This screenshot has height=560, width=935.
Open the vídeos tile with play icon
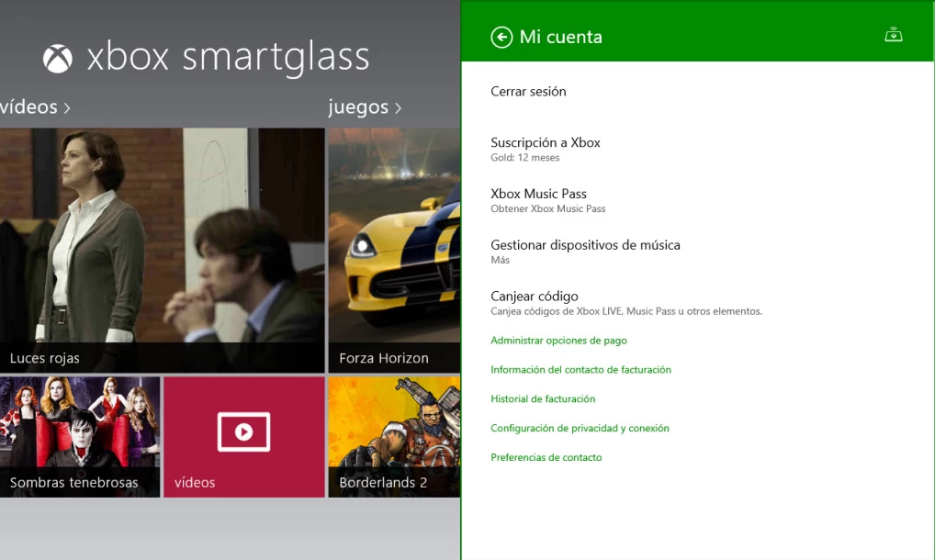pos(244,437)
